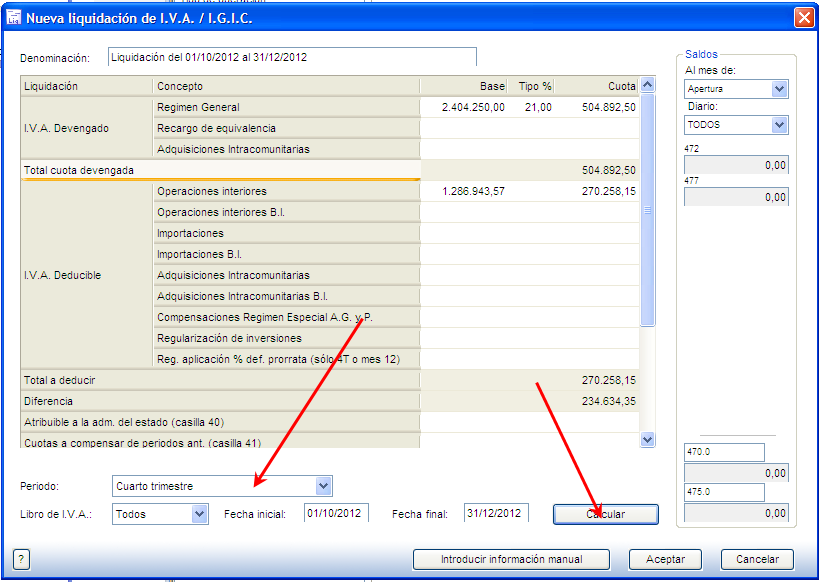The height and width of the screenshot is (582, 819).
Task: Select the 475.0 account field
Action: click(x=723, y=492)
